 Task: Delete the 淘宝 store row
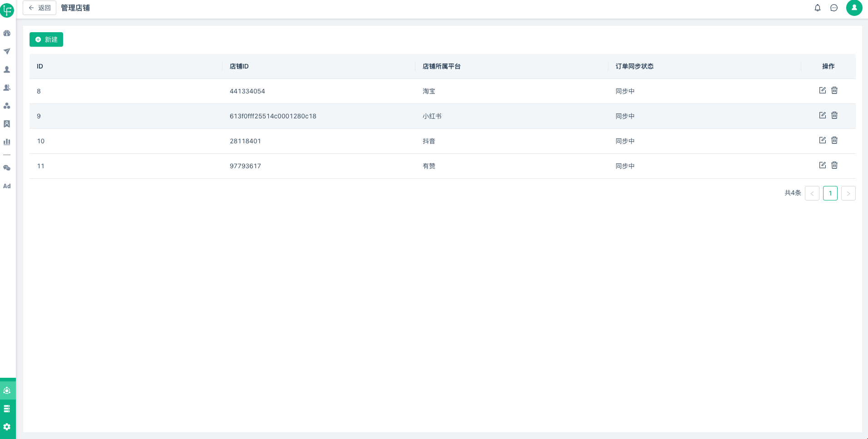click(834, 90)
